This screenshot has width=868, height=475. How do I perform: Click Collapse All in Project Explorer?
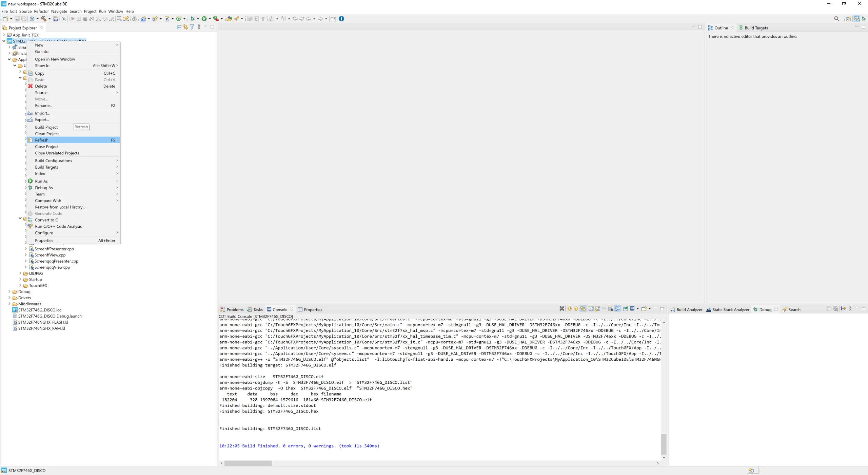(x=179, y=27)
